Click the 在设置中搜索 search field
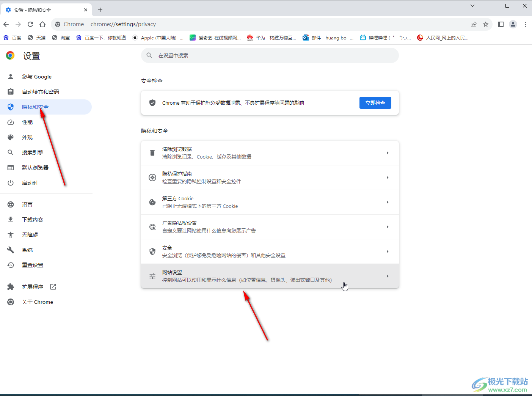532x396 pixels. pyautogui.click(x=270, y=55)
